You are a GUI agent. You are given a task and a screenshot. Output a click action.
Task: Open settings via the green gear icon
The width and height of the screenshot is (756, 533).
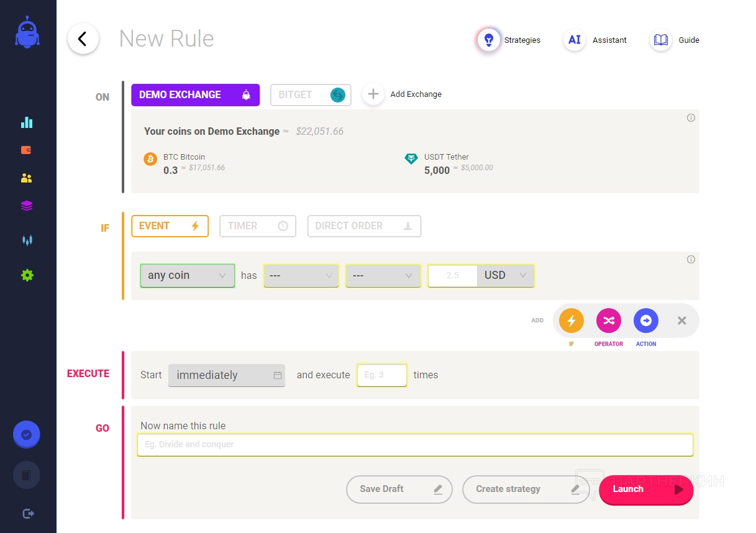(27, 275)
